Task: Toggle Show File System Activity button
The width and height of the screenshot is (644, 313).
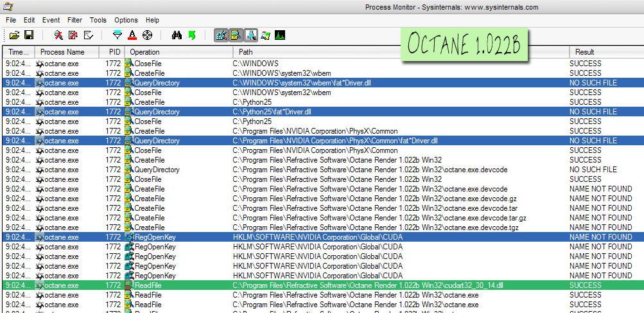Action: coord(236,35)
